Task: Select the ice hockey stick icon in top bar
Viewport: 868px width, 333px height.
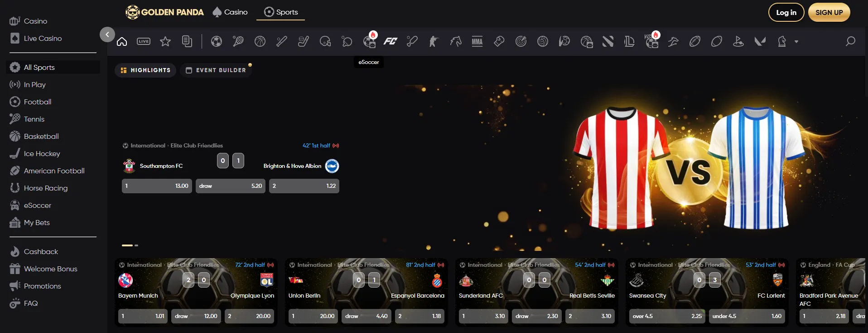Action: [304, 42]
